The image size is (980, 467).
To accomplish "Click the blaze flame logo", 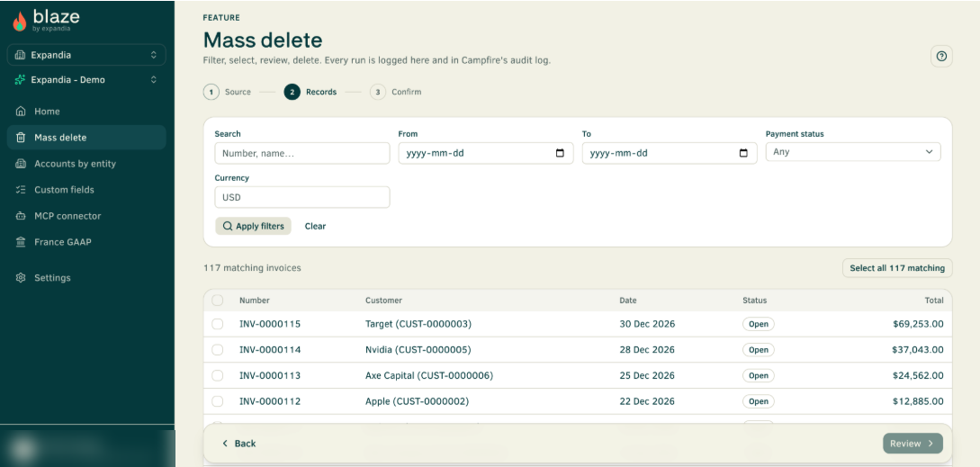I will (20, 21).
